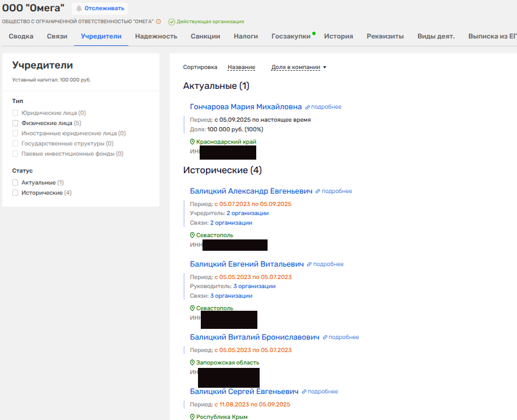517x420 pixels.
Task: Open the Доля в компании sort dropdown
Action: tap(299, 67)
